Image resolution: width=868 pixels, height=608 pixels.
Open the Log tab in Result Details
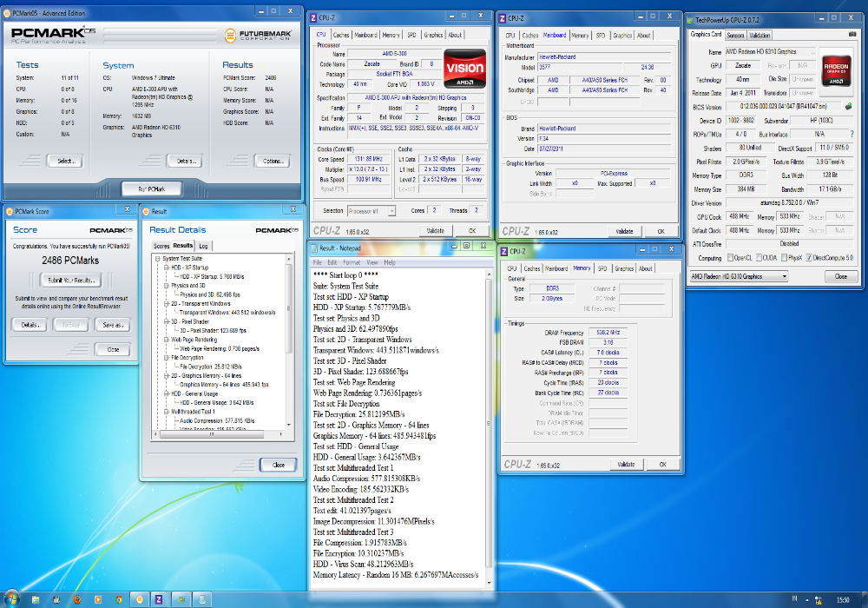coord(203,246)
